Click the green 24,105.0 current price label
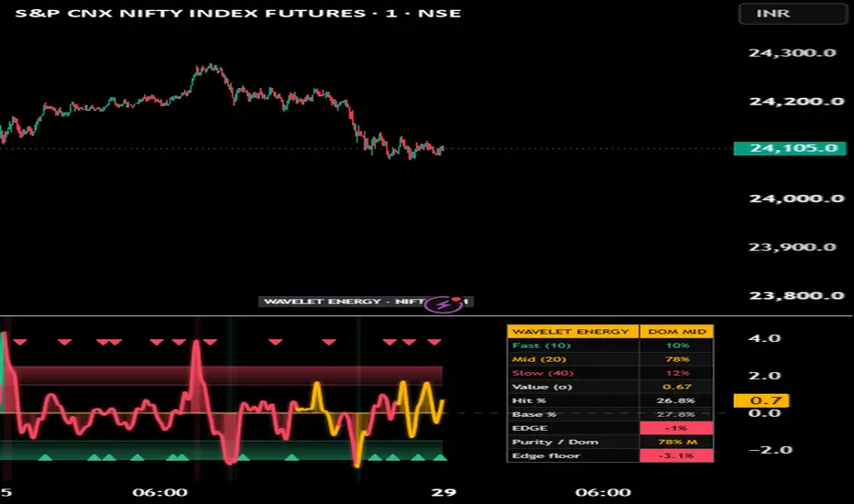Viewport: 854px width, 504px height. coord(790,148)
